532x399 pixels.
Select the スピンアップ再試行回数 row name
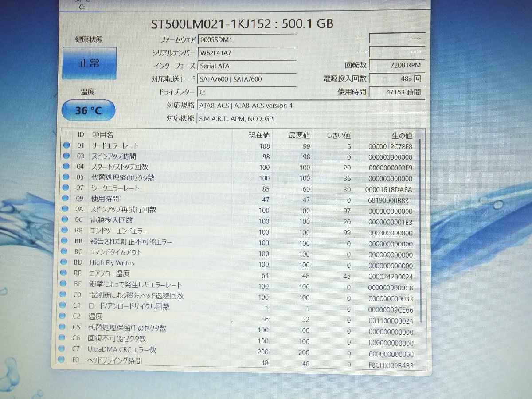coord(123,209)
